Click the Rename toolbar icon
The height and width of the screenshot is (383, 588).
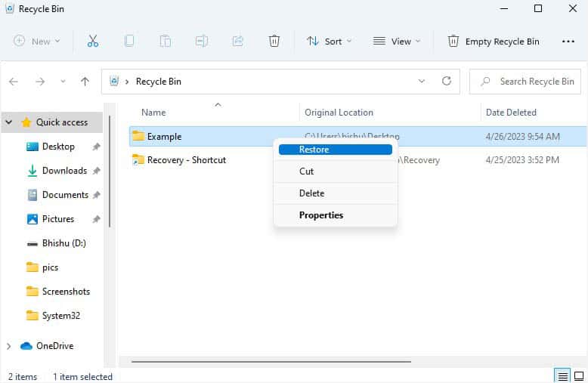click(x=201, y=41)
